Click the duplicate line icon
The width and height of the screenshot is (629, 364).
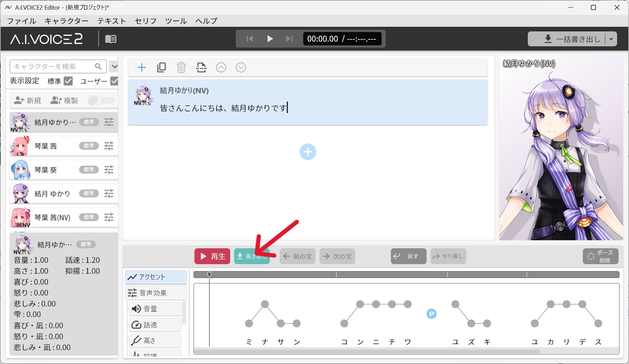click(161, 67)
